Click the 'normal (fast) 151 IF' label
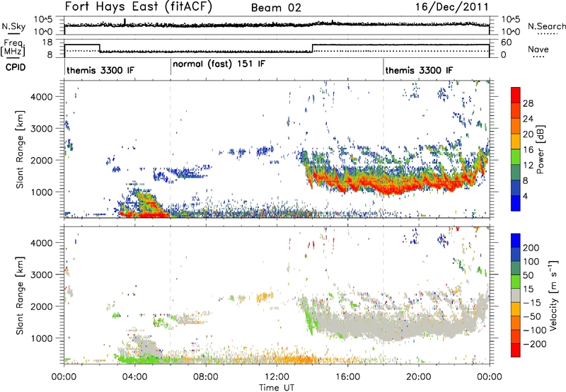Screen dimensions: 566x392 coord(219,64)
